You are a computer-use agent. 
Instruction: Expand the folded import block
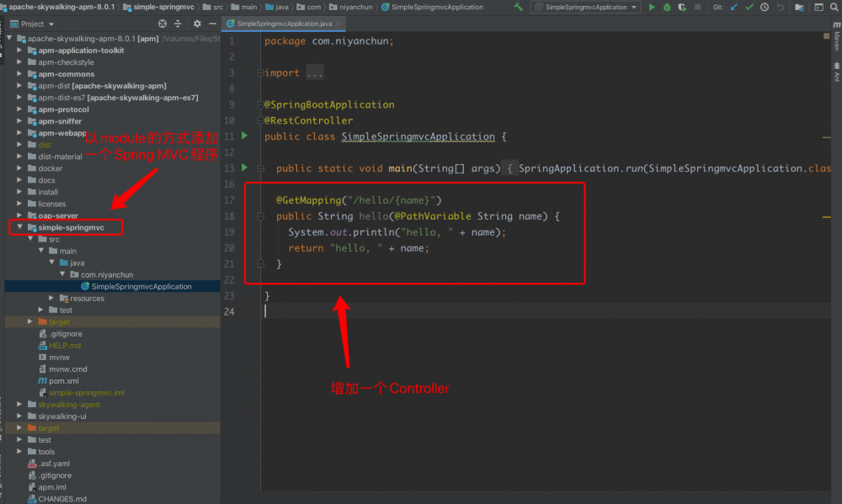(x=314, y=73)
